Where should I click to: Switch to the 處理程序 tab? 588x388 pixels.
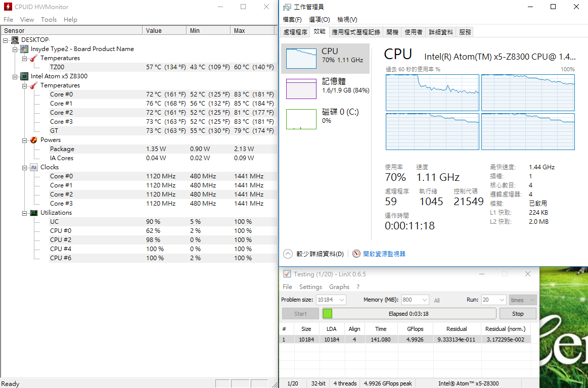pyautogui.click(x=295, y=32)
